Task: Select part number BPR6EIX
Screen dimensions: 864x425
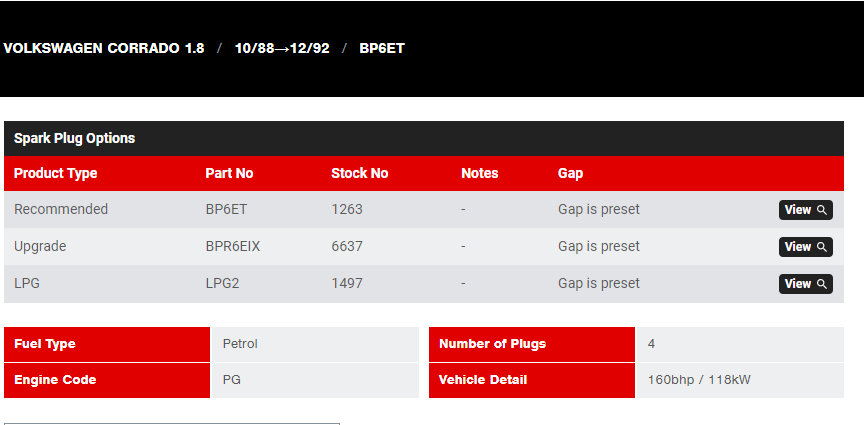Action: (233, 246)
